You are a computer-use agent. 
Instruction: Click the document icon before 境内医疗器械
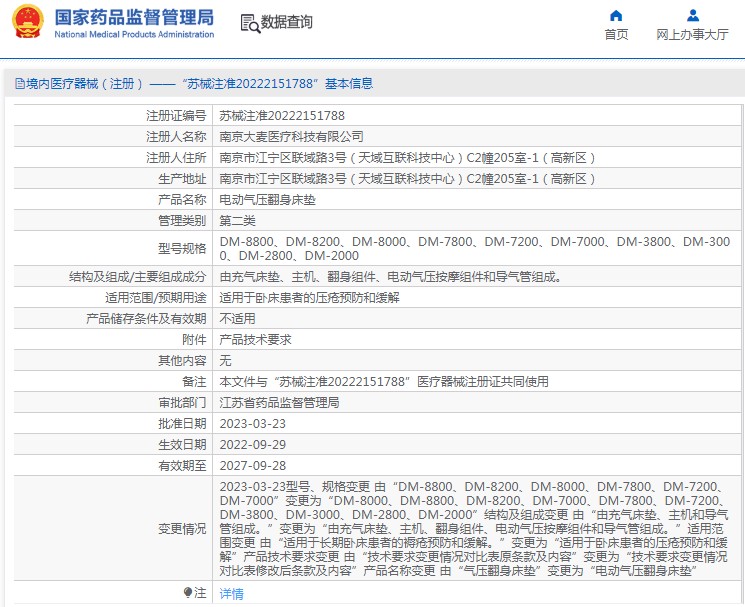[20, 84]
